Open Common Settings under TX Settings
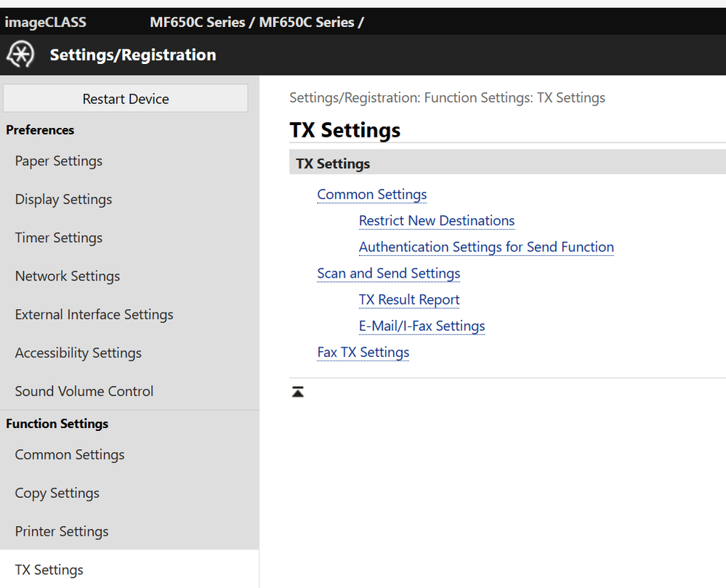The height and width of the screenshot is (588, 726). click(x=371, y=194)
